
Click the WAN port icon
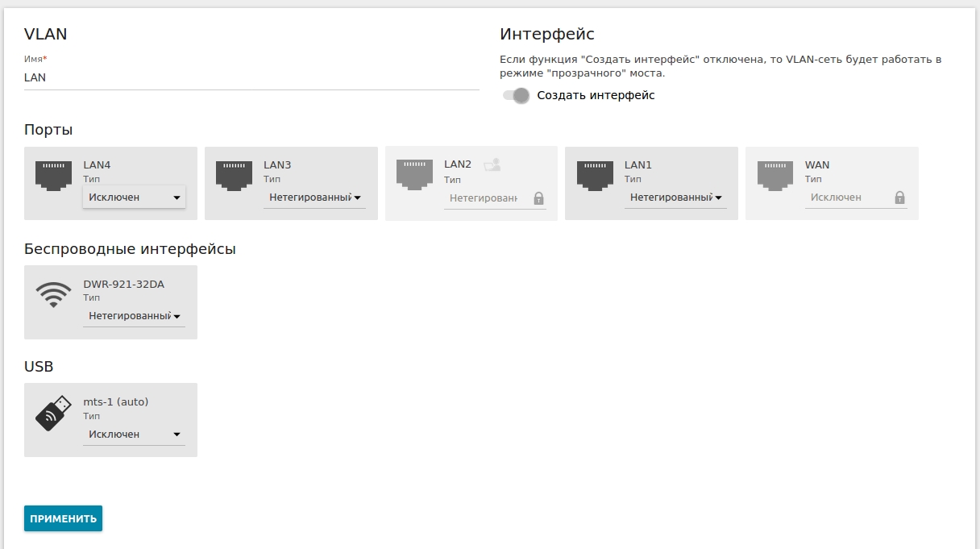pos(775,176)
